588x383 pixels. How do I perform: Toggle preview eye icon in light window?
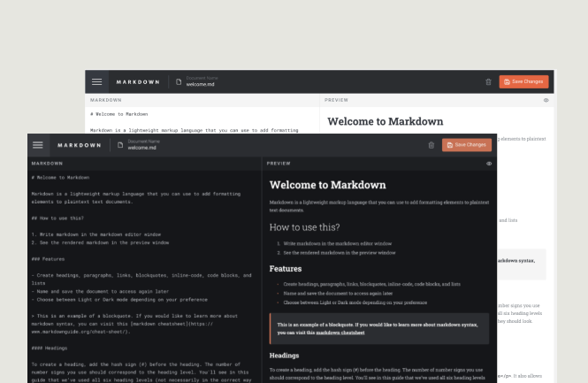click(x=546, y=100)
